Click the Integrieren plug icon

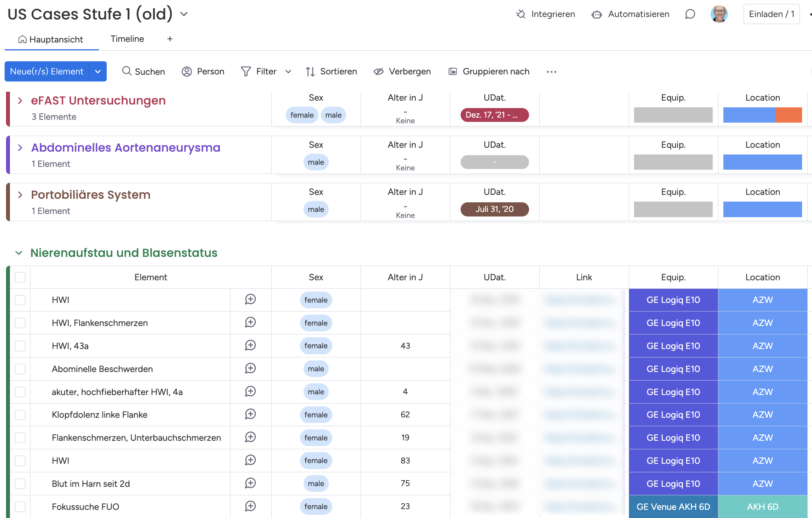pyautogui.click(x=521, y=14)
